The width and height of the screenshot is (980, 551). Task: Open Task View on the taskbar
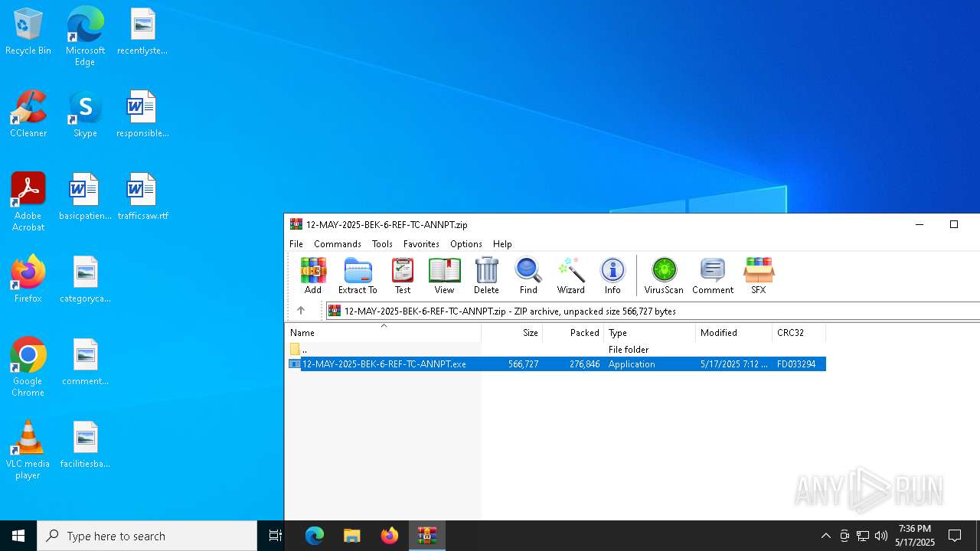(276, 536)
